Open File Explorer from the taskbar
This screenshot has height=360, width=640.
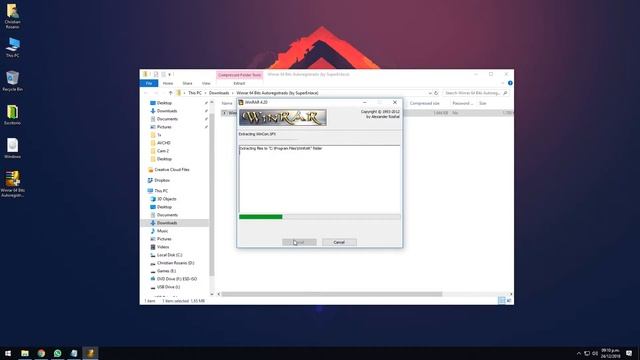pos(25,353)
